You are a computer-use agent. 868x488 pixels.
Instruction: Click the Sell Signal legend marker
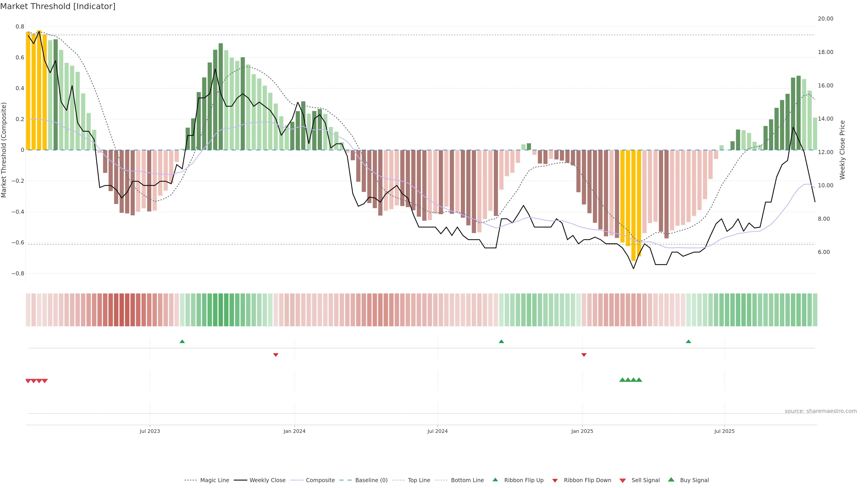click(623, 480)
